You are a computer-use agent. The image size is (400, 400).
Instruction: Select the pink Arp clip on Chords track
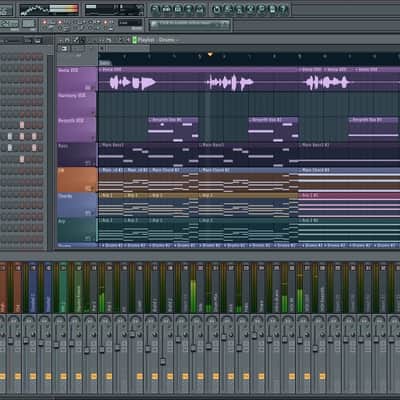point(349,205)
